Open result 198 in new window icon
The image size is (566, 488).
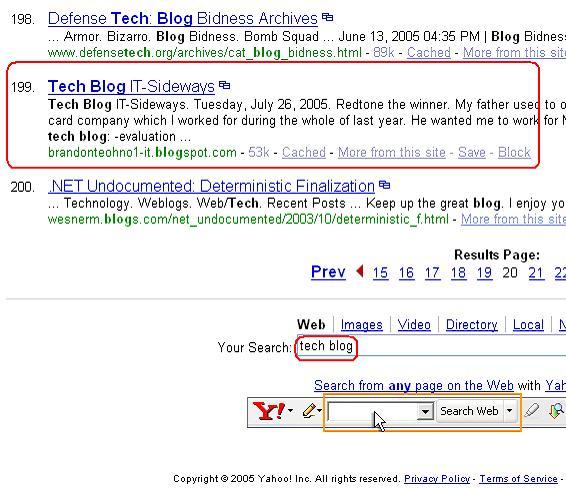(327, 17)
